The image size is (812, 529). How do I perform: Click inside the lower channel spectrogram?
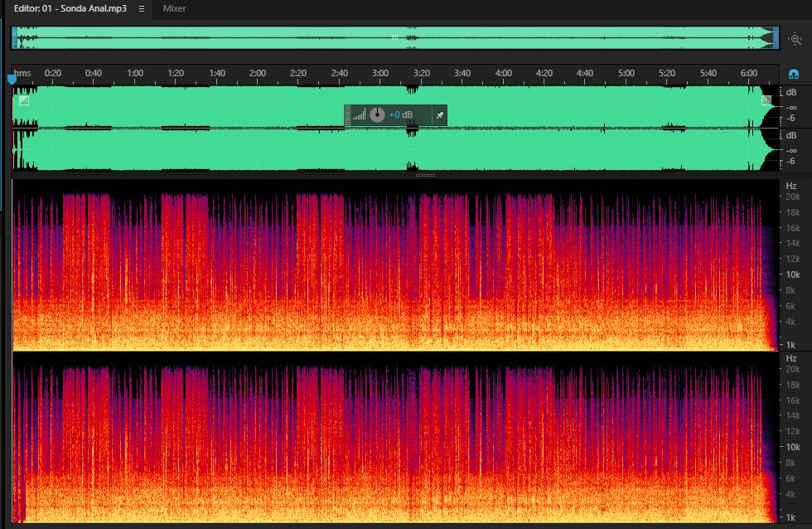[396, 438]
